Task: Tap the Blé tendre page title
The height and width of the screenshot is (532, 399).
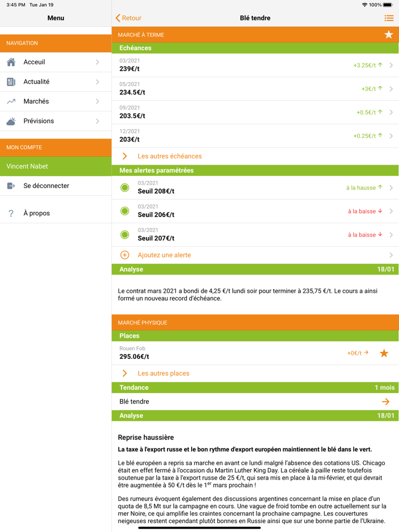Action: pos(255,18)
